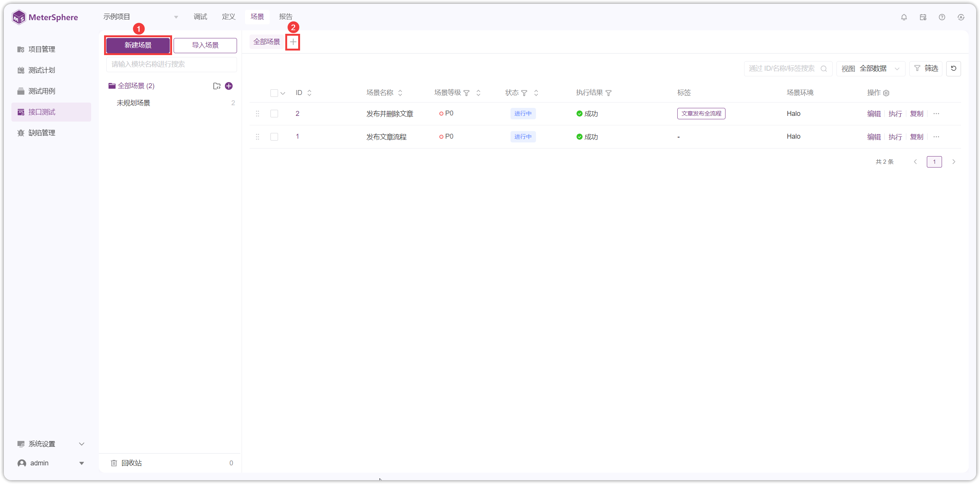The height and width of the screenshot is (484, 980).
Task: Click the purple add module plus icon
Action: coord(229,86)
